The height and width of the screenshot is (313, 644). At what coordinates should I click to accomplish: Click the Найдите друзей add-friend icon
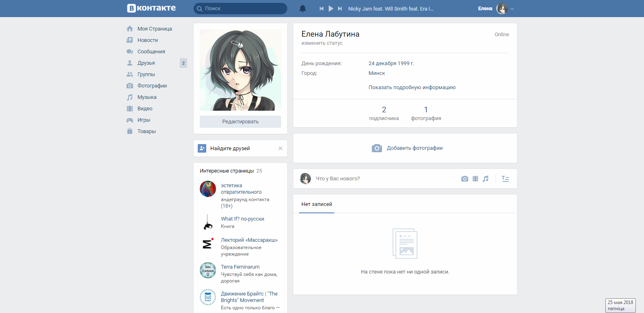click(202, 149)
